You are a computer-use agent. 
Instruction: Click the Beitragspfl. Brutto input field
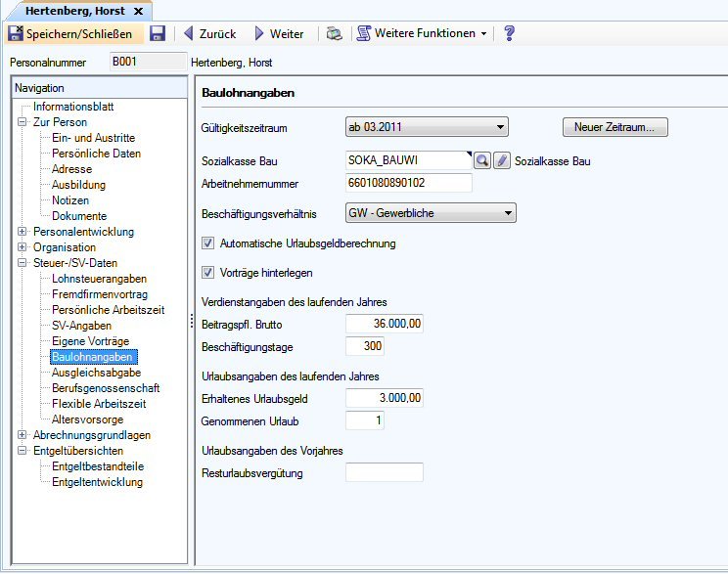385,323
